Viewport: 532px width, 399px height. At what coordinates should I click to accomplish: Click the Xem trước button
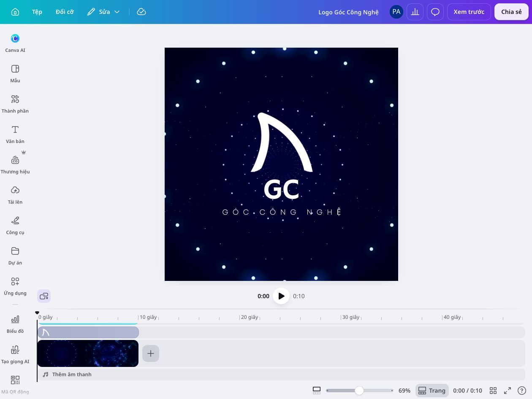(x=469, y=12)
